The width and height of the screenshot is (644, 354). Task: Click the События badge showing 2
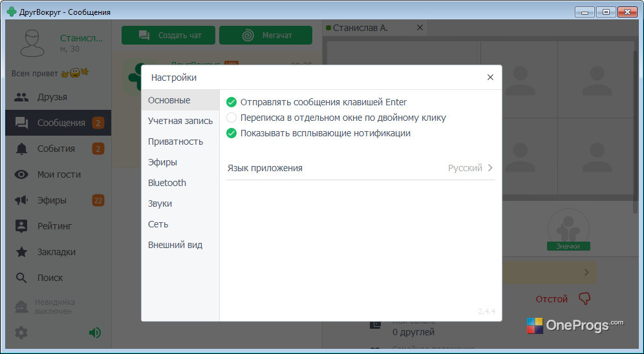98,149
